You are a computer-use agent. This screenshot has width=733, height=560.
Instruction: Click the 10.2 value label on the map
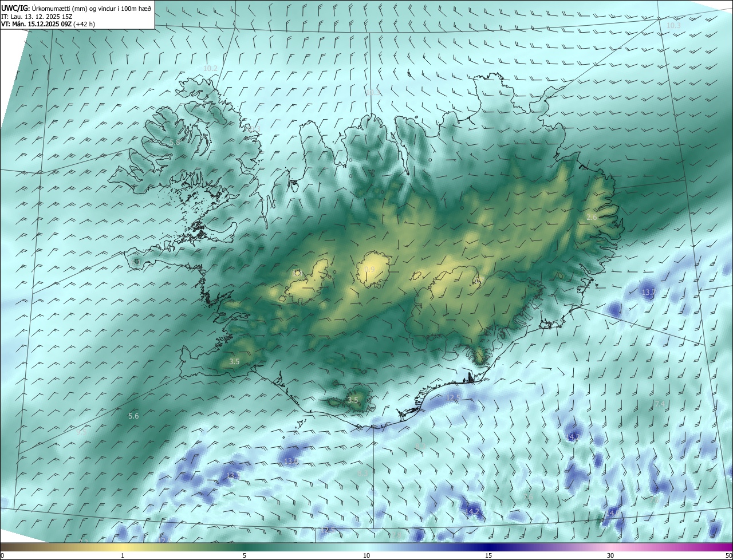(210, 68)
